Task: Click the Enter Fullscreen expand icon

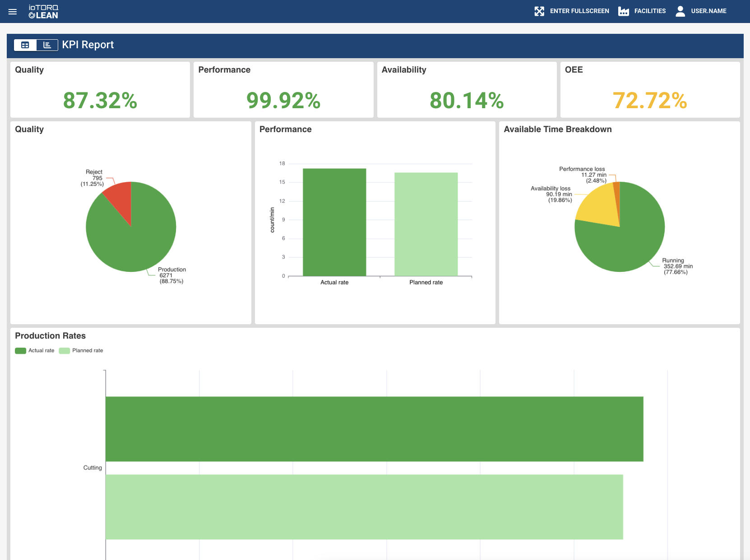Action: pos(540,11)
